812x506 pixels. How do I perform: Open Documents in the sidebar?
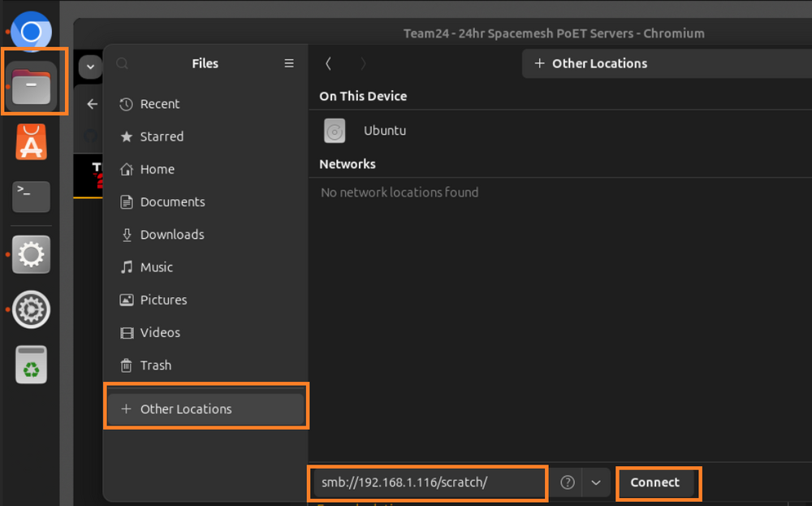pyautogui.click(x=206, y=202)
